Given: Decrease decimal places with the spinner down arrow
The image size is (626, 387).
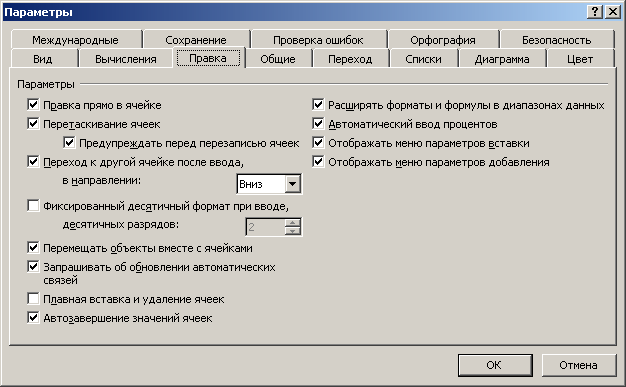Looking at the screenshot, I should 293,231.
